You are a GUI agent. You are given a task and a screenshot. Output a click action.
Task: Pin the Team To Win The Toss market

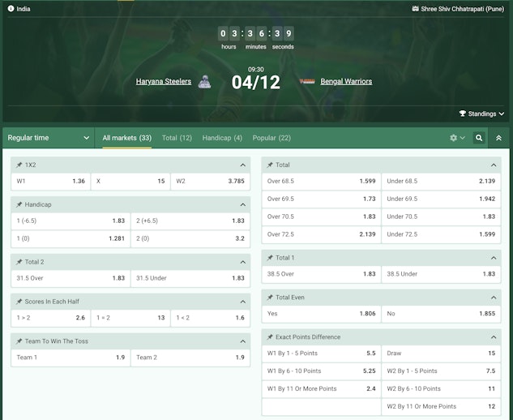pos(19,341)
